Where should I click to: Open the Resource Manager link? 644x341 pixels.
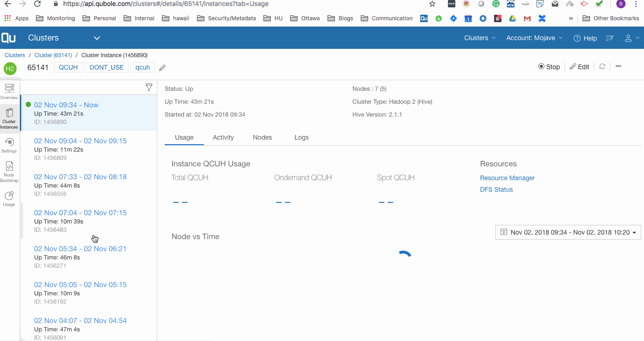pos(507,178)
